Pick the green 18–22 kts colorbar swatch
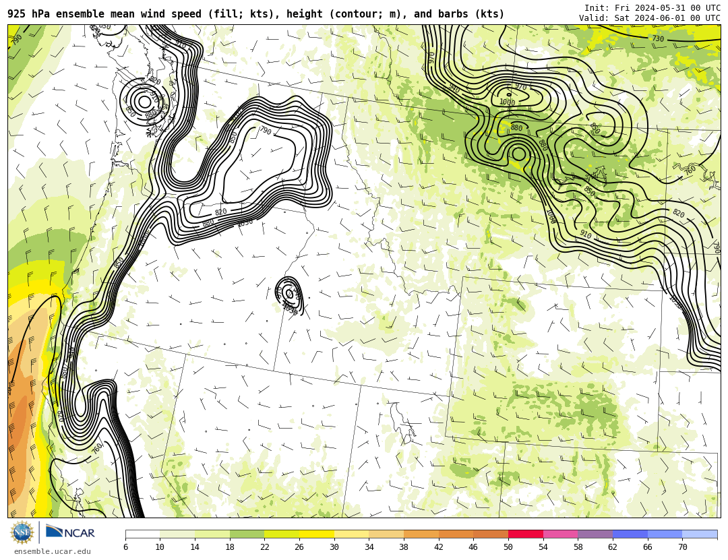 click(x=247, y=534)
